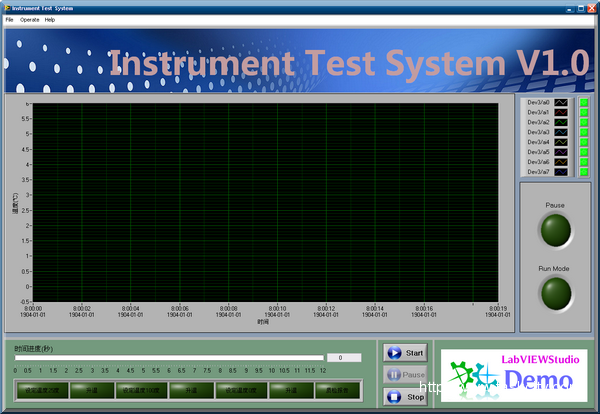Toggle the green channel LED beside Dev3/ai0
Viewport: 600px width, 414px height.
point(584,103)
